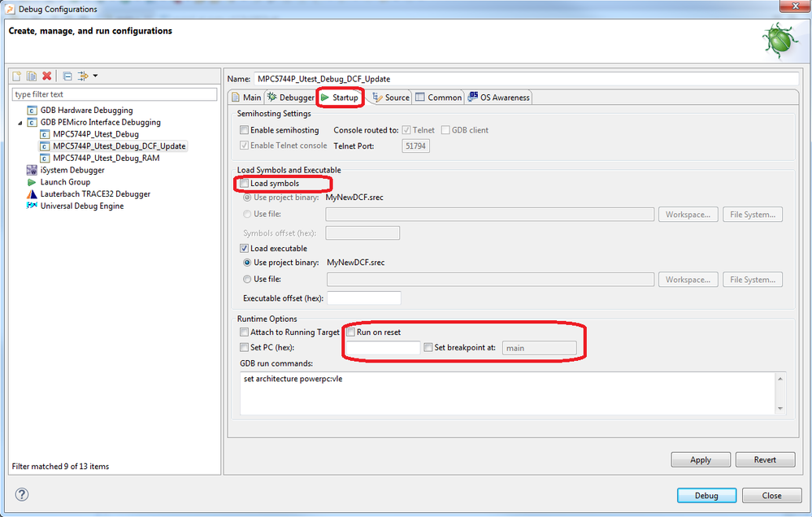The width and height of the screenshot is (812, 517).
Task: Switch to the Main tab
Action: (x=246, y=98)
